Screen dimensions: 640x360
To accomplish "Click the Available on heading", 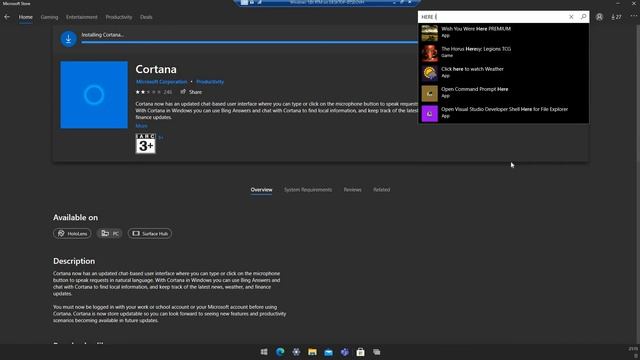I will tap(76, 218).
